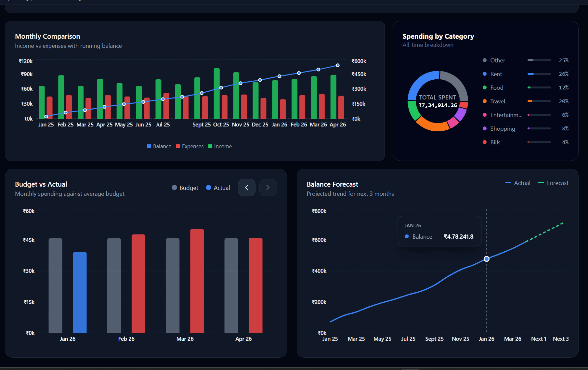
Task: Toggle the Income legend in Monthly Comparison
Action: pos(220,146)
